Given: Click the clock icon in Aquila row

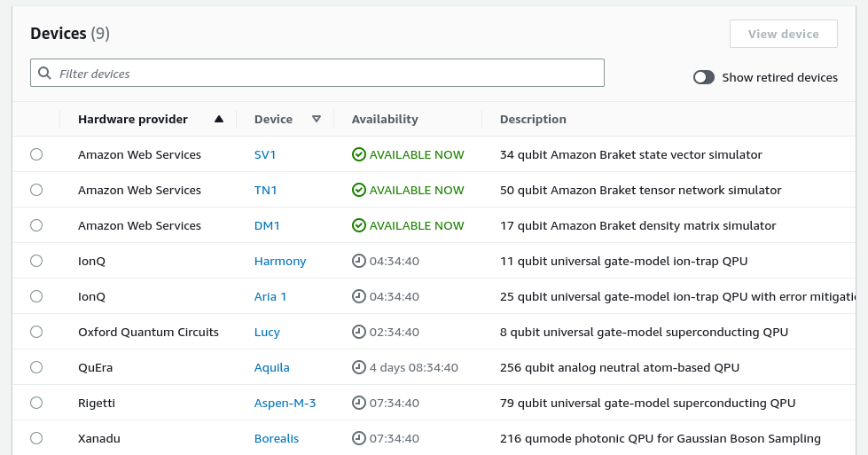Looking at the screenshot, I should 359,367.
